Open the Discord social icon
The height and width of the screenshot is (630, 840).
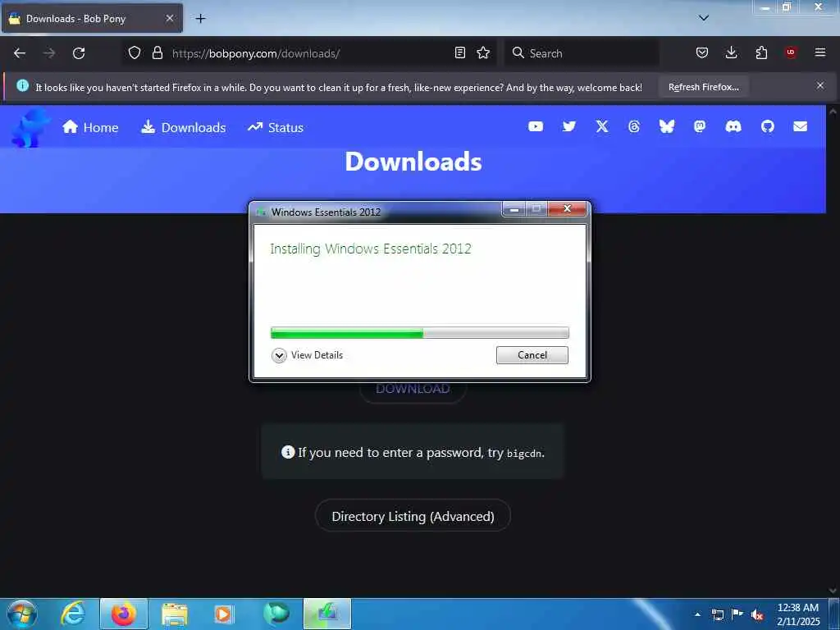[733, 126]
